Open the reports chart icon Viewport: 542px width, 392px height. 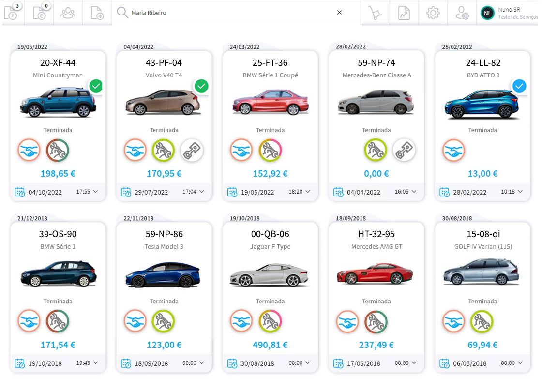(x=404, y=13)
